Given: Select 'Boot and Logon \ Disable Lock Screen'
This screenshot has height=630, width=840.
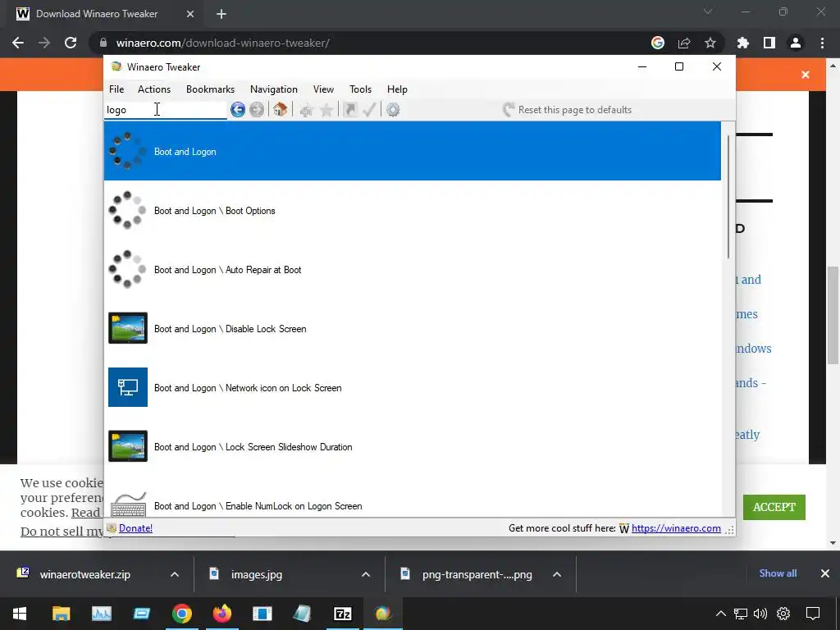Looking at the screenshot, I should point(413,328).
